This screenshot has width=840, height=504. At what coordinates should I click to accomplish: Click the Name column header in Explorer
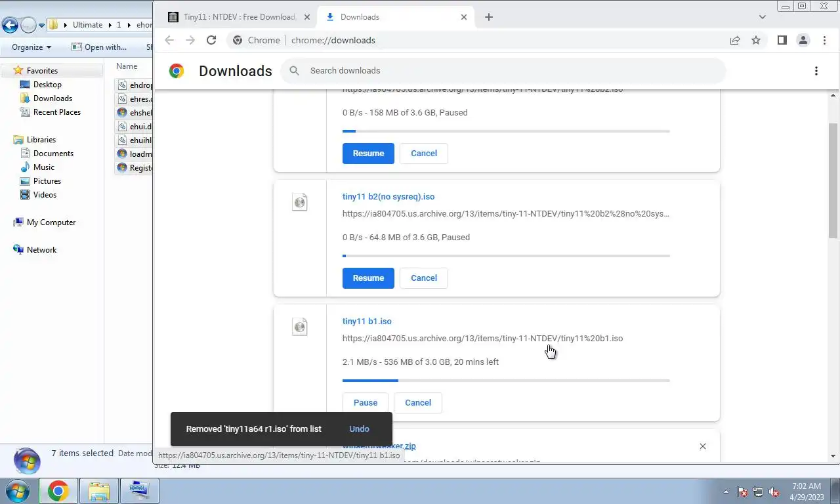(127, 66)
